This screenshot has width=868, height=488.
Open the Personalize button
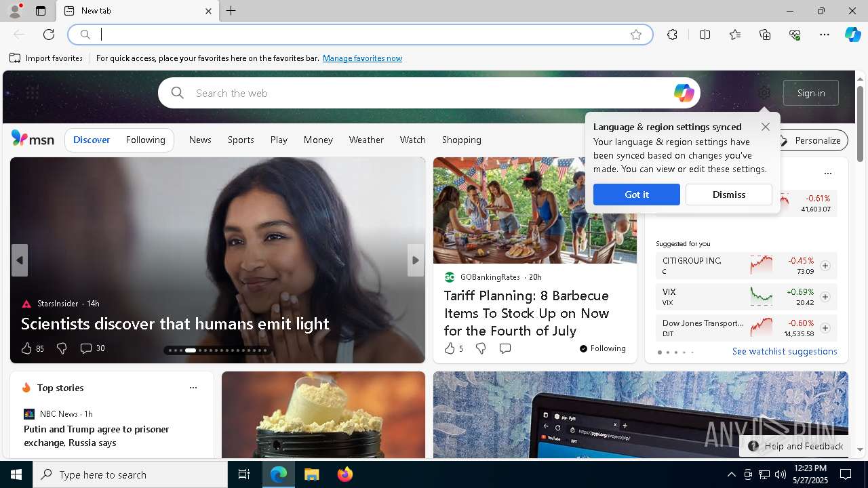pos(811,140)
